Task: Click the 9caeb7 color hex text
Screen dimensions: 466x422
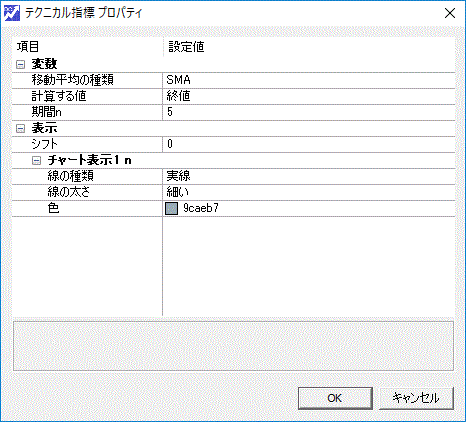Action: [201, 208]
